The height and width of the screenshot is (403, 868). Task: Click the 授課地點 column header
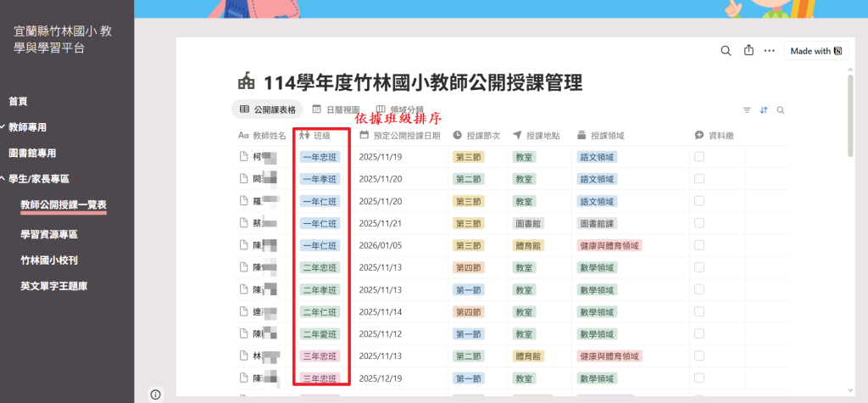[x=536, y=135]
